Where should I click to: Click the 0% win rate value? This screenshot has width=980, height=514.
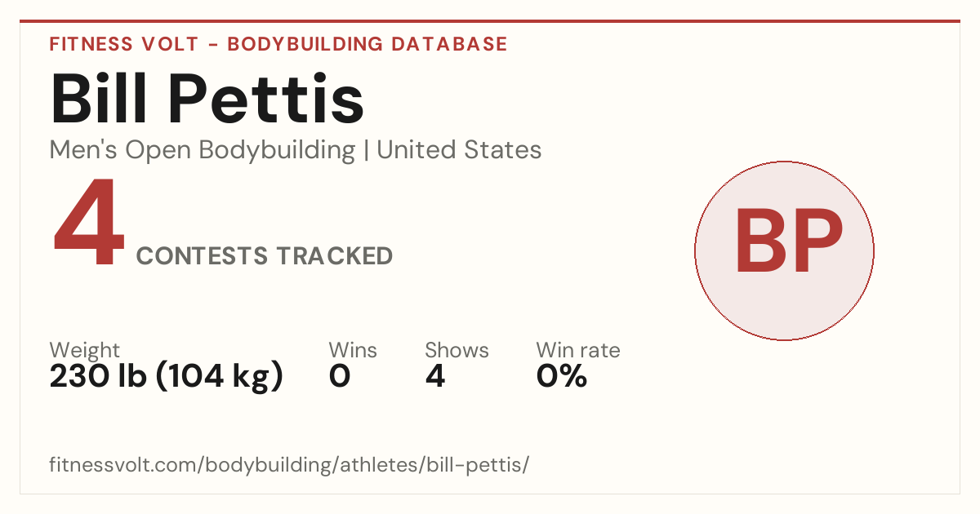pos(562,377)
